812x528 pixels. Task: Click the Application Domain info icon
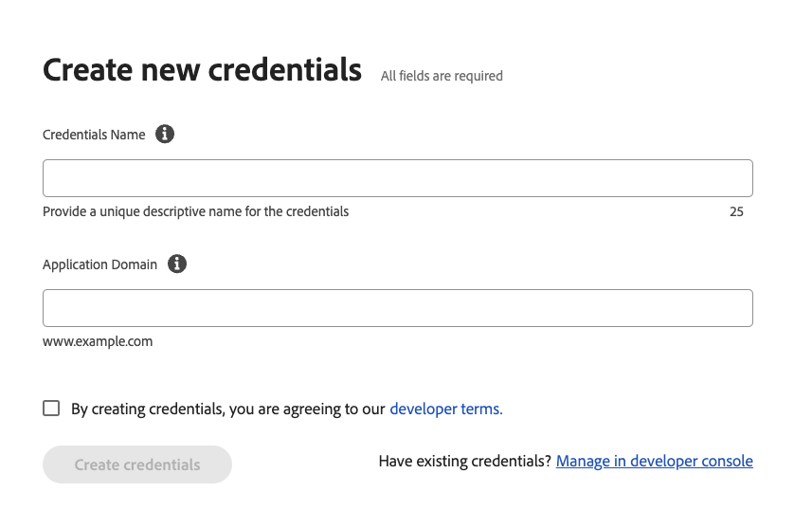(177, 264)
